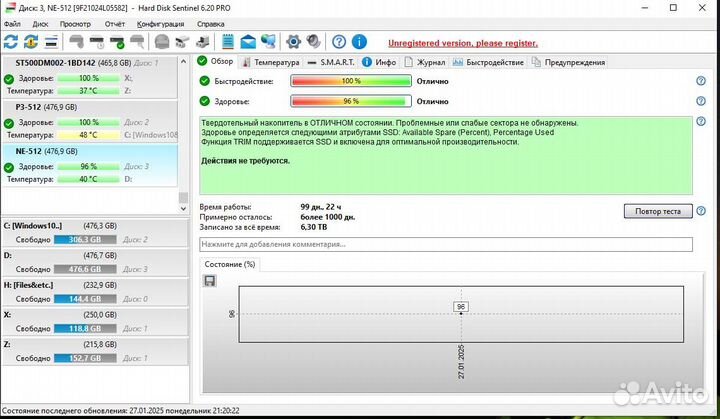Screen dimensions: 720x419
Task: Open settings via the gear toolbar icon
Action: tap(294, 42)
